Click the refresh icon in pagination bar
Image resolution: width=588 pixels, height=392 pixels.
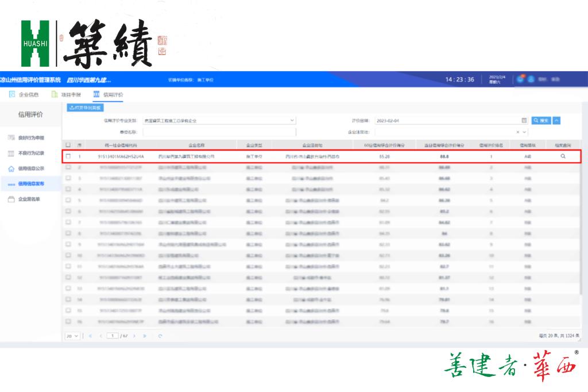click(160, 336)
